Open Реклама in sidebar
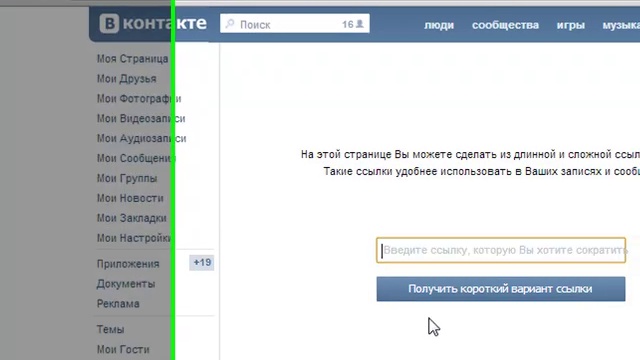Viewport: 640px width, 360px height. (118, 304)
